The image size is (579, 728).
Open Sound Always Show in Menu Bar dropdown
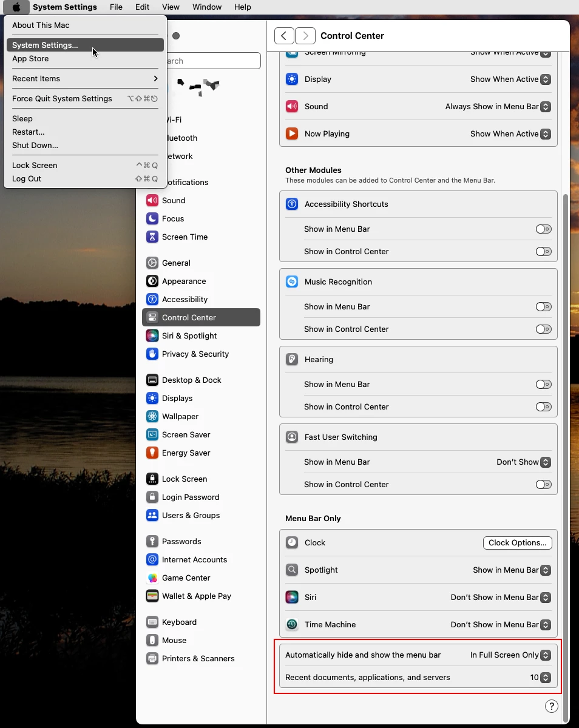498,106
